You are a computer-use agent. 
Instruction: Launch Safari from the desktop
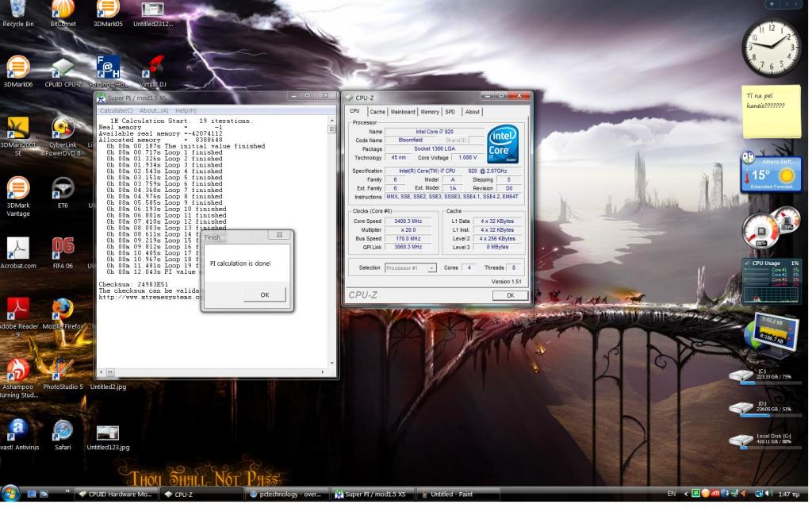[x=63, y=434]
